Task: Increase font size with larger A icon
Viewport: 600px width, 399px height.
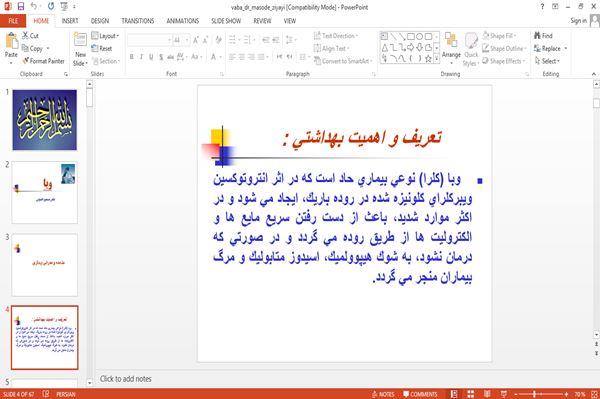Action: pyautogui.click(x=196, y=40)
